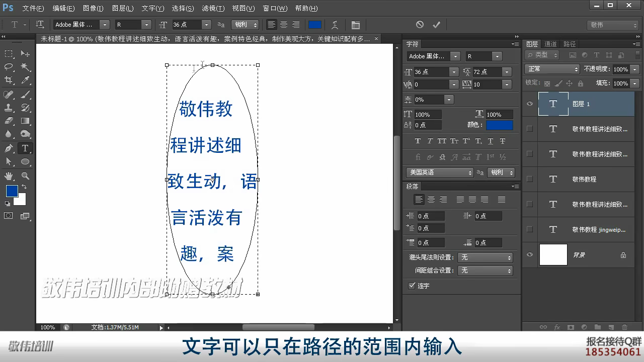Open the leading 72 点 dropdown
Viewport: 644px width, 362px height.
(x=507, y=72)
